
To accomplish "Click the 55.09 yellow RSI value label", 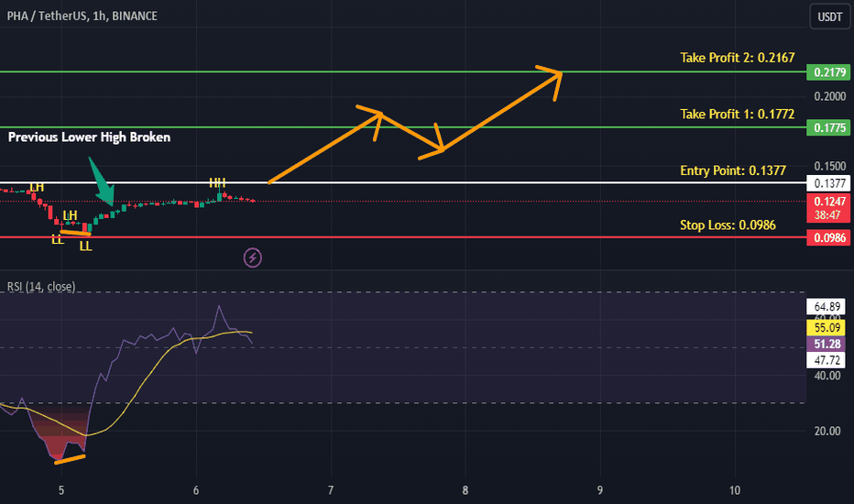I will 827,327.
